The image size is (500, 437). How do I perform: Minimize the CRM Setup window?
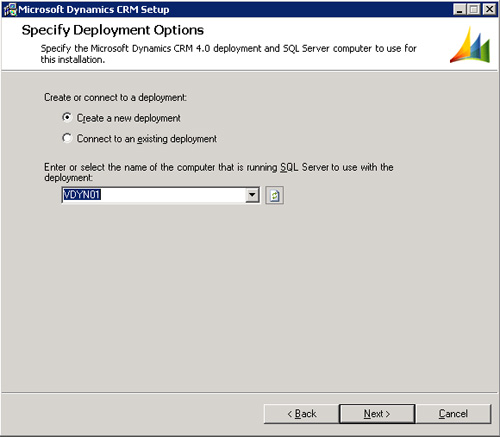pos(460,9)
